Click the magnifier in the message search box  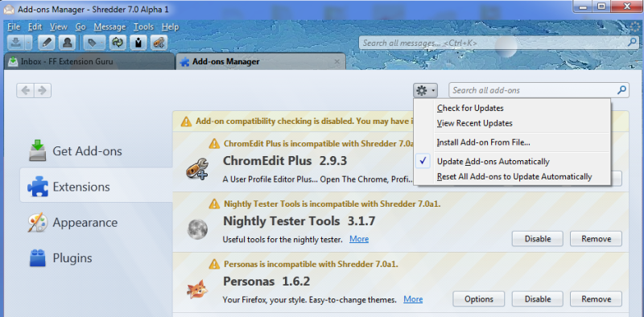point(633,42)
